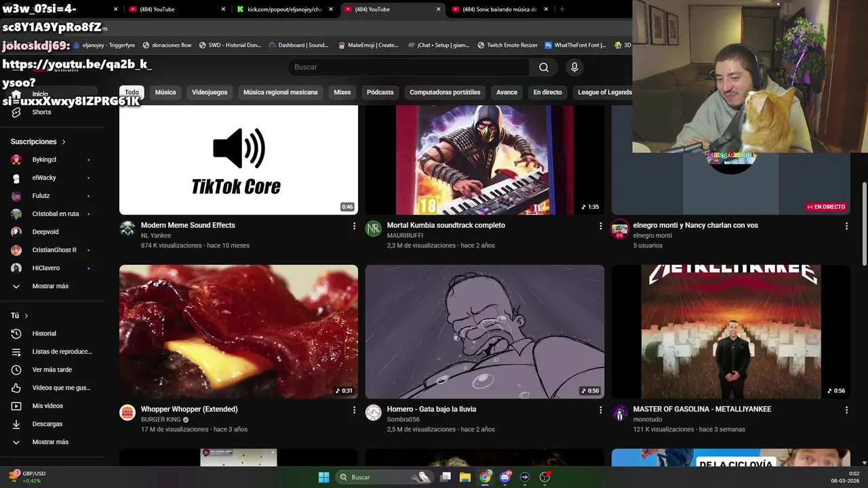Image resolution: width=868 pixels, height=488 pixels.
Task: Open MakeEmoji bookmark
Action: coord(368,45)
